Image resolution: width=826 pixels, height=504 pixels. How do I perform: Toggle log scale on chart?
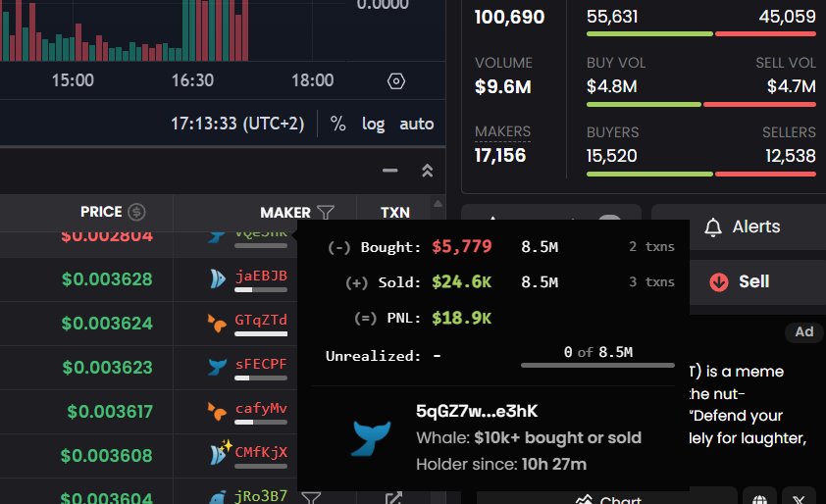pyautogui.click(x=373, y=125)
